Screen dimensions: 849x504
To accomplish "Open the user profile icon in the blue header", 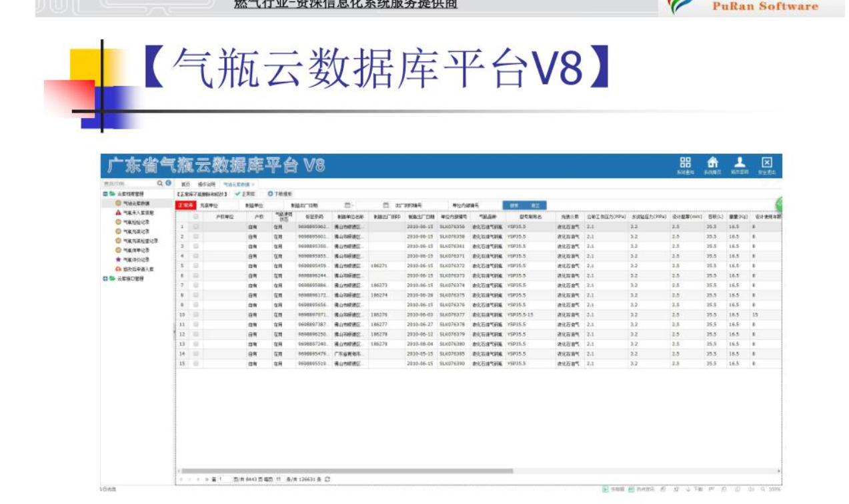I will 740,162.
